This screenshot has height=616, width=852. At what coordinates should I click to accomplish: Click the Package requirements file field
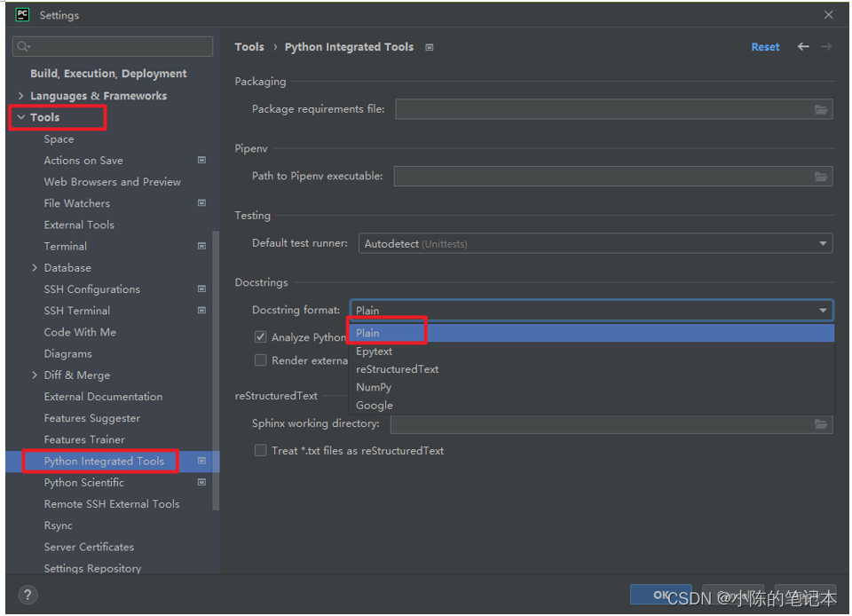coord(614,110)
